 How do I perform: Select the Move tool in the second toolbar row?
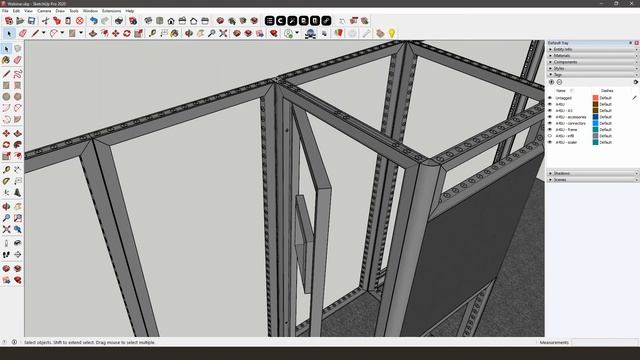[x=116, y=33]
